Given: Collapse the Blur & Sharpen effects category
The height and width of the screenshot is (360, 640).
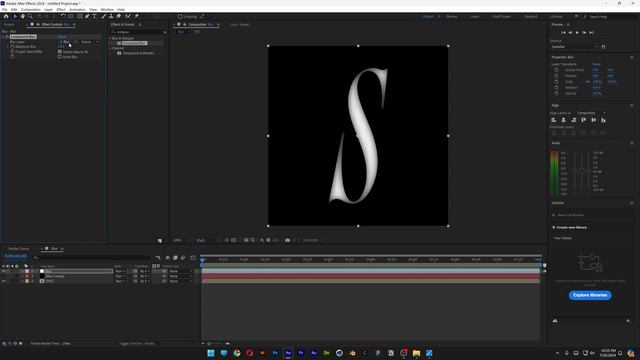Looking at the screenshot, I should pos(110,38).
